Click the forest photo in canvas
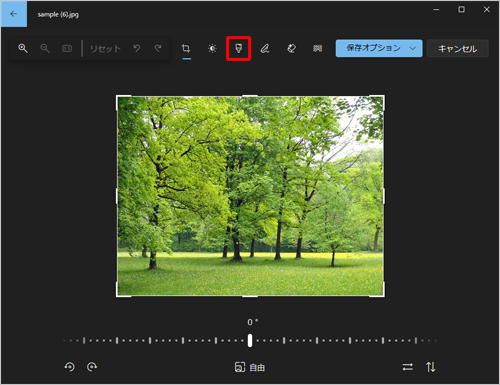 tap(250, 196)
